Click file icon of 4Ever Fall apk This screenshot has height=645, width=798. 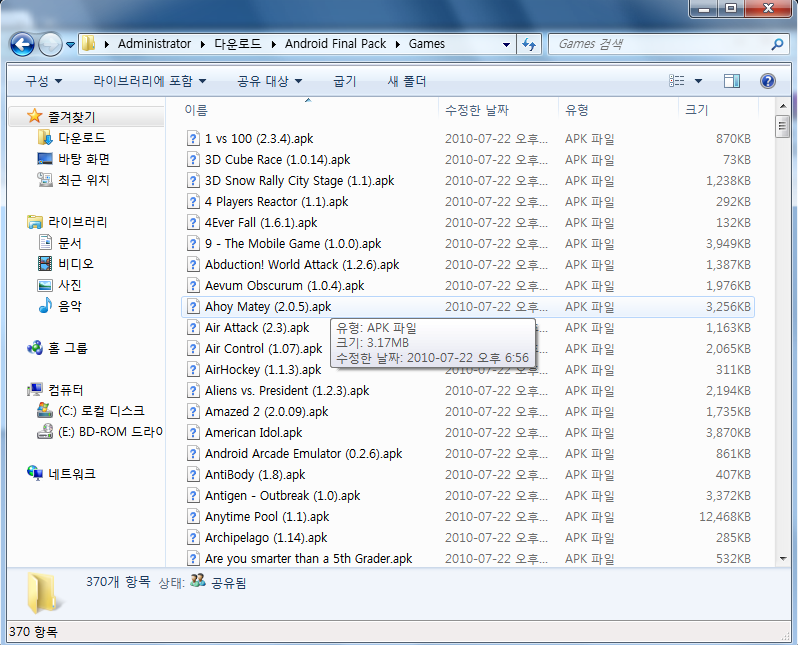[193, 222]
